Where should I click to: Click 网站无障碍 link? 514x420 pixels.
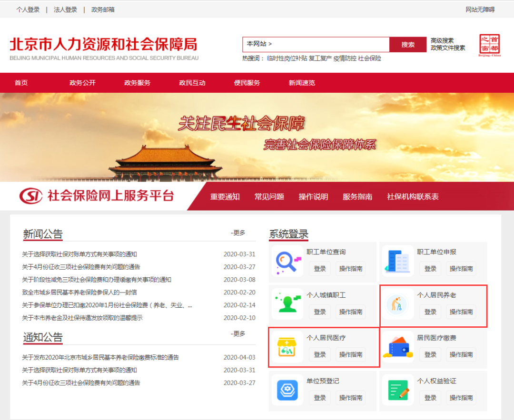[480, 10]
